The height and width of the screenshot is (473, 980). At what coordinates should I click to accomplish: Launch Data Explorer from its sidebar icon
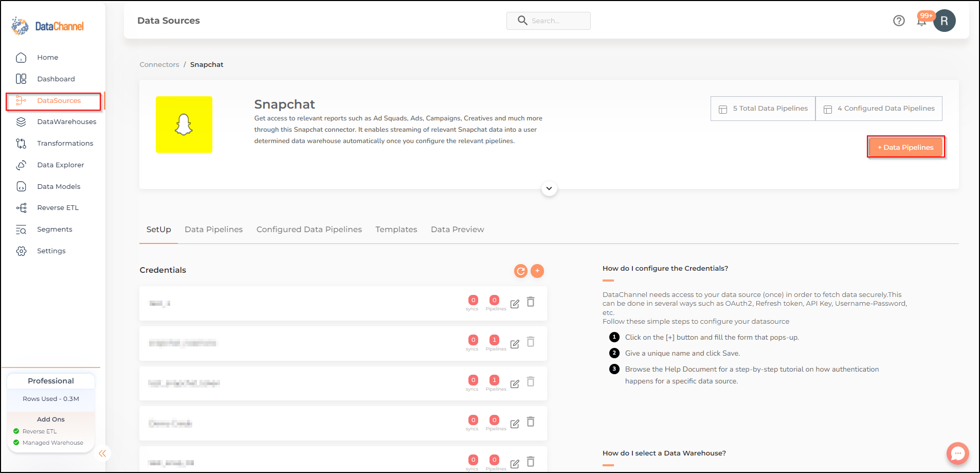21,165
